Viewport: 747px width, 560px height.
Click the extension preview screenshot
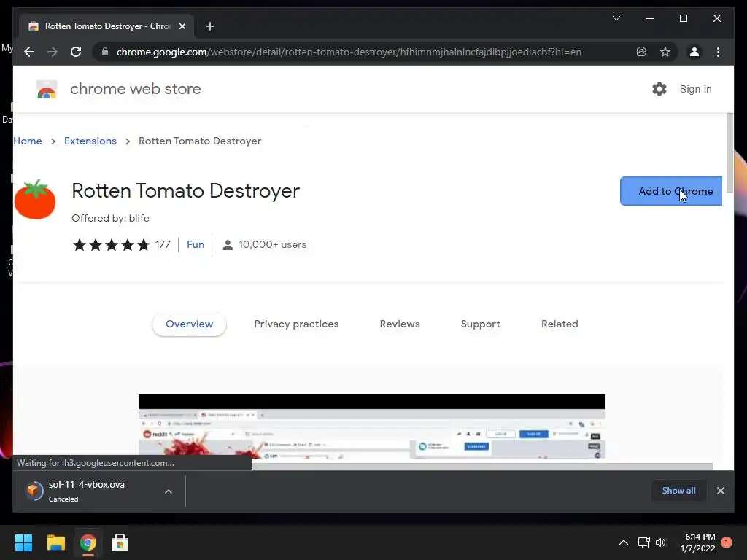pyautogui.click(x=371, y=427)
